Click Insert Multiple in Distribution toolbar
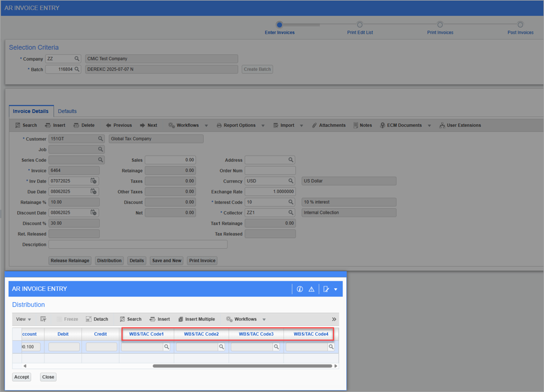The height and width of the screenshot is (392, 544). (x=196, y=319)
